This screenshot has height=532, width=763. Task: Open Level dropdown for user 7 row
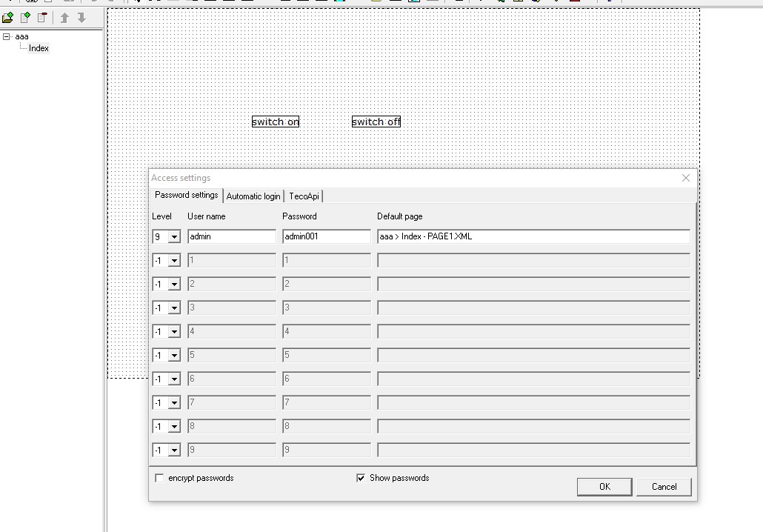tap(174, 403)
